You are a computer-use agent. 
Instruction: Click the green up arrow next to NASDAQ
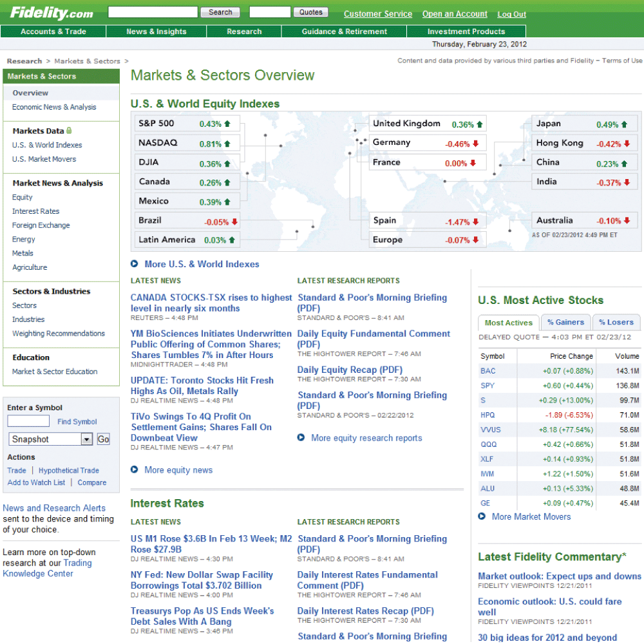[x=227, y=144]
